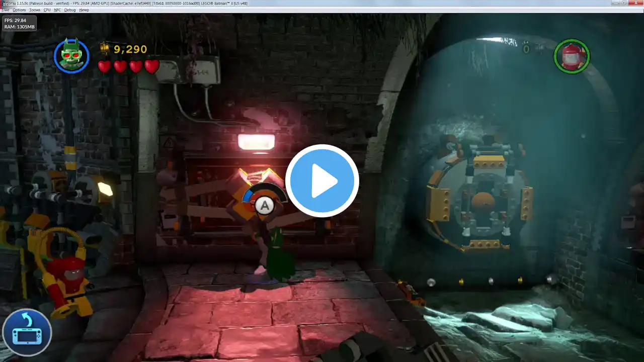Open the Options menu

(x=19, y=10)
